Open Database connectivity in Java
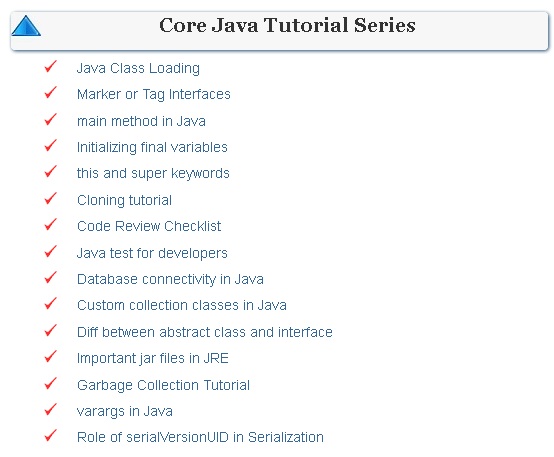The height and width of the screenshot is (457, 554). pyautogui.click(x=170, y=279)
